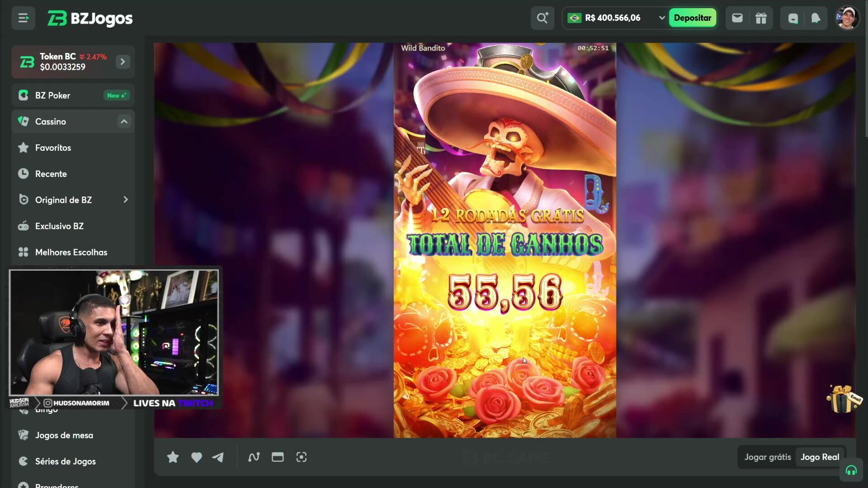Click the BZ Poker New badge
This screenshot has width=868, height=488.
pyautogui.click(x=116, y=96)
